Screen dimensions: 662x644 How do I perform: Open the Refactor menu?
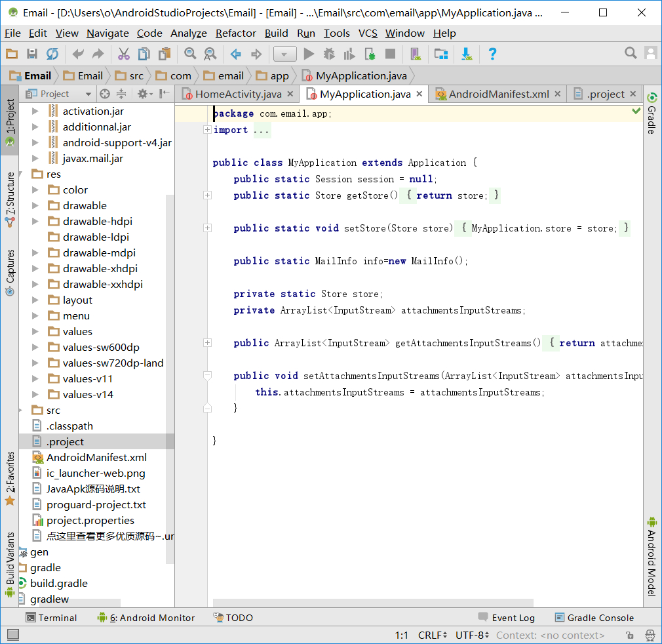point(235,33)
